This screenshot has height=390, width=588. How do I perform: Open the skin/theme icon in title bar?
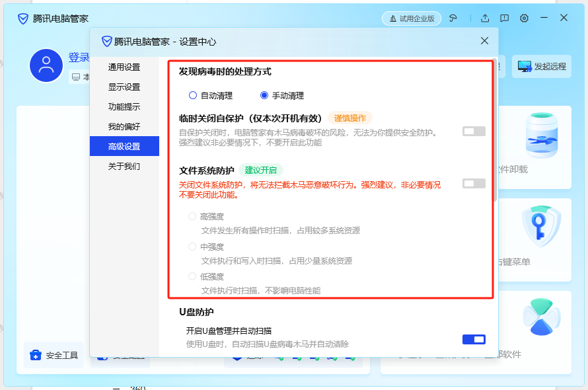[x=453, y=18]
